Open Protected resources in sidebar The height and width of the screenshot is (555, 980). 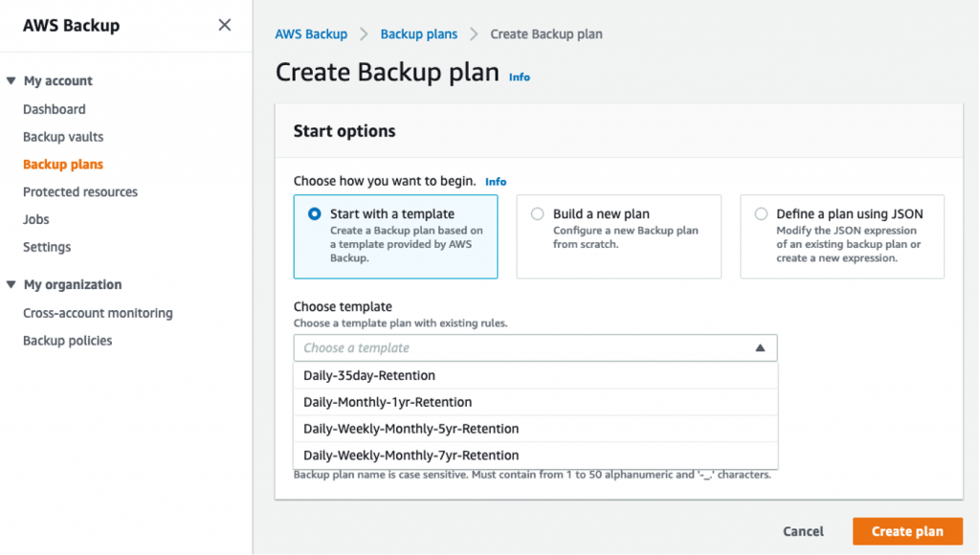pos(80,191)
